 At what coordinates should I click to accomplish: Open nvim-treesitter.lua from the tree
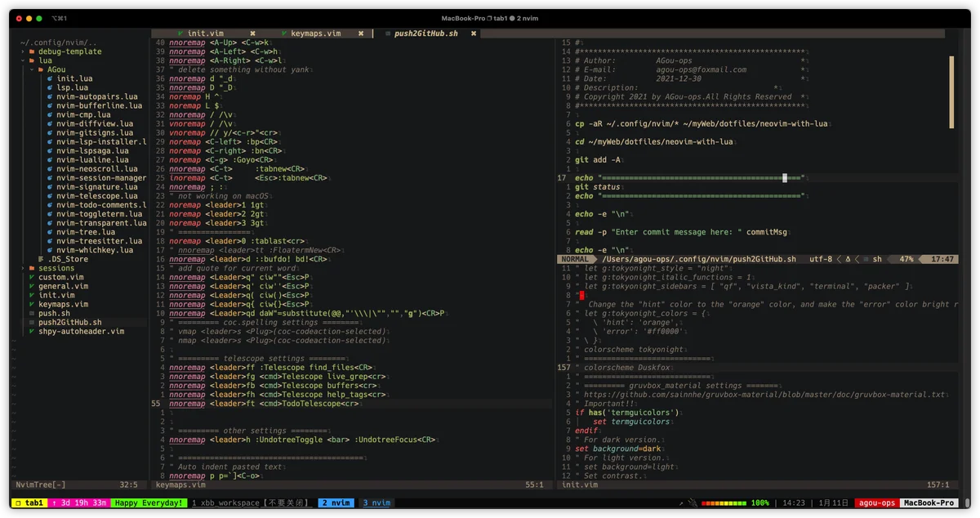(99, 241)
